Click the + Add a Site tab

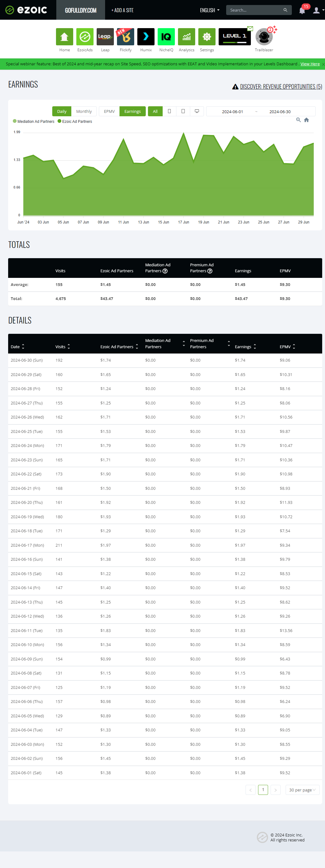pos(122,10)
